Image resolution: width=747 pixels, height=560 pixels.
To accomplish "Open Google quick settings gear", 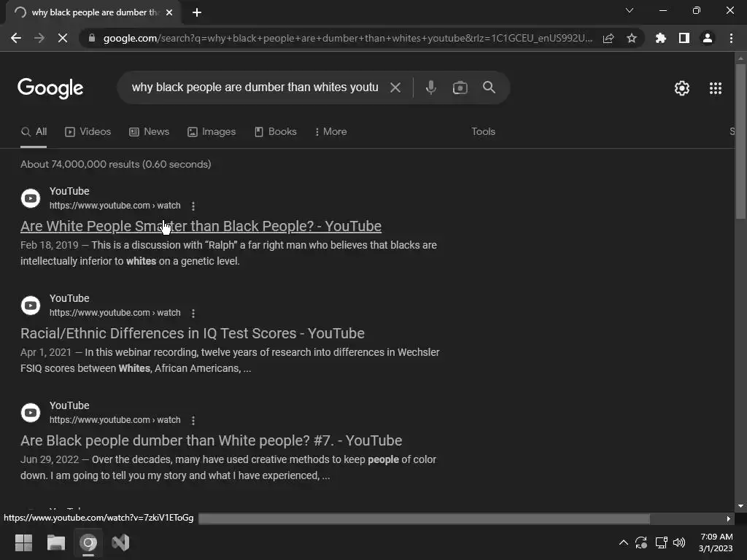I will pos(682,88).
